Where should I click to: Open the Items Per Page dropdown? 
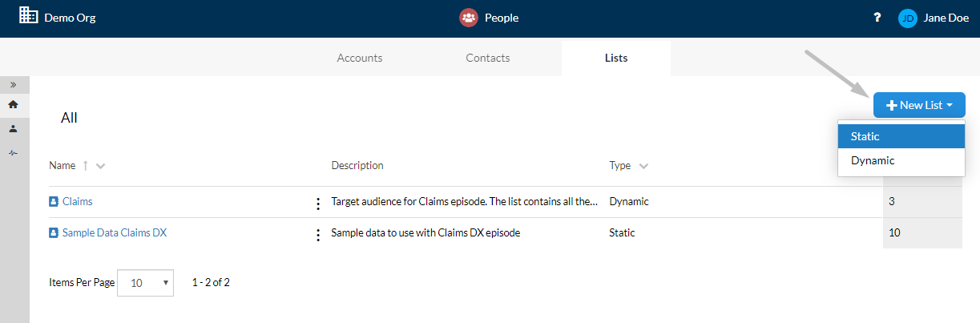pyautogui.click(x=145, y=283)
